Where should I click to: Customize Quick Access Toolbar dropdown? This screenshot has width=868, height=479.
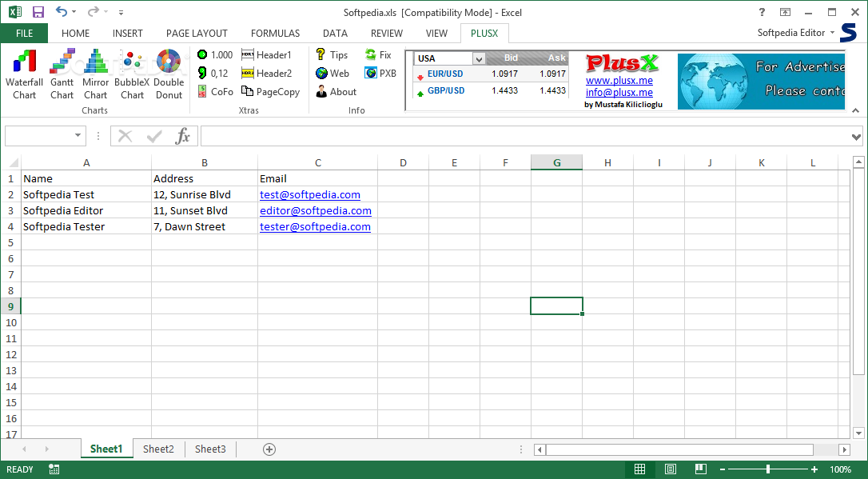tap(121, 12)
